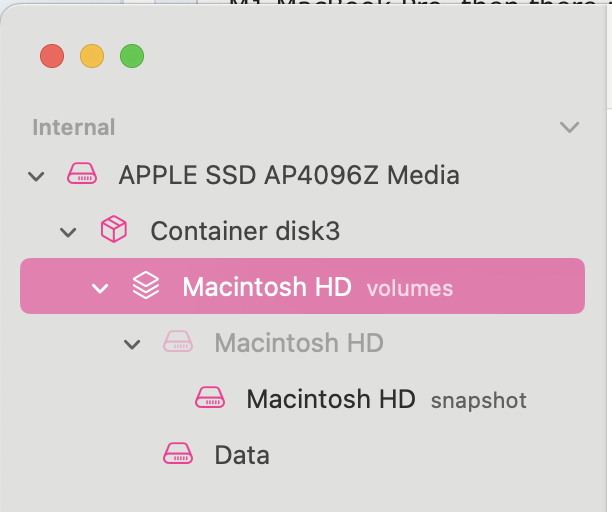Click the greyed-out Macintosh HD disk icon

178,343
